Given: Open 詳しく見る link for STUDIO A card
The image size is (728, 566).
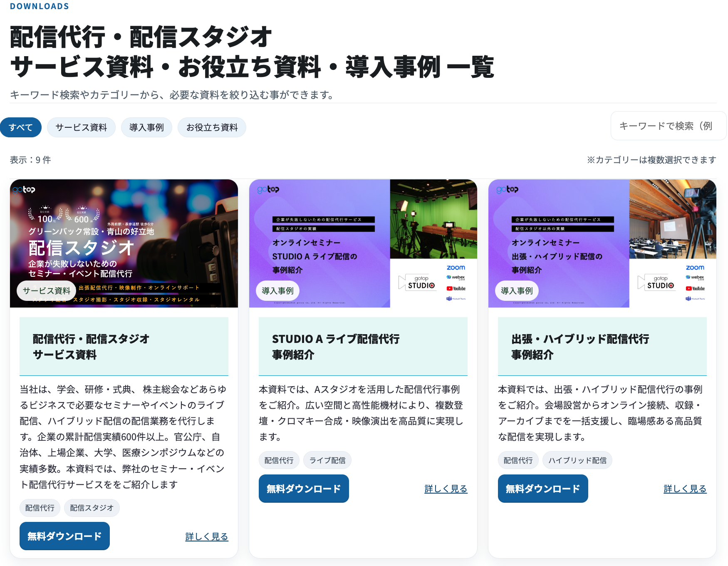Looking at the screenshot, I should pos(446,489).
